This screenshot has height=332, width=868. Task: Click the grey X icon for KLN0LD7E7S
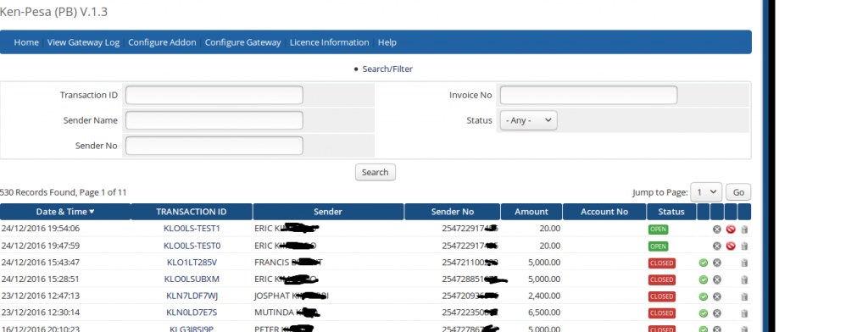[x=717, y=313]
